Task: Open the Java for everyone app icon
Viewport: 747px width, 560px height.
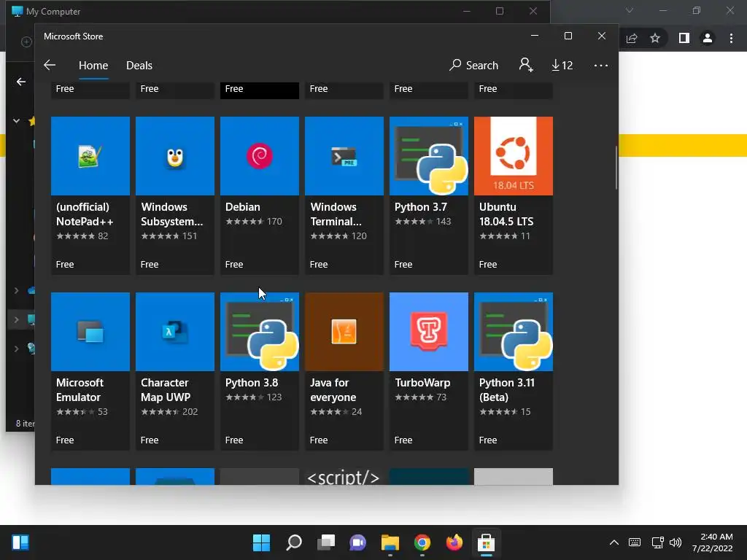Action: tap(344, 332)
